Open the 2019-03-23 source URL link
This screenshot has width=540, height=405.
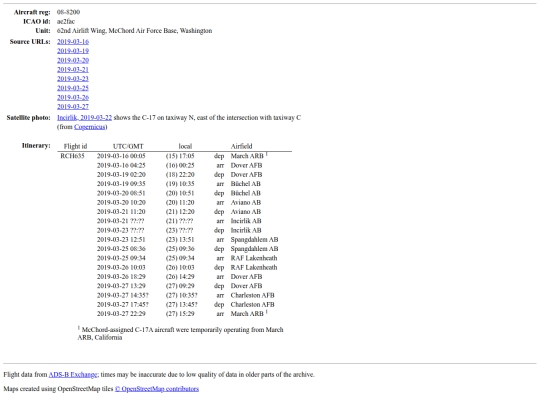coord(73,79)
